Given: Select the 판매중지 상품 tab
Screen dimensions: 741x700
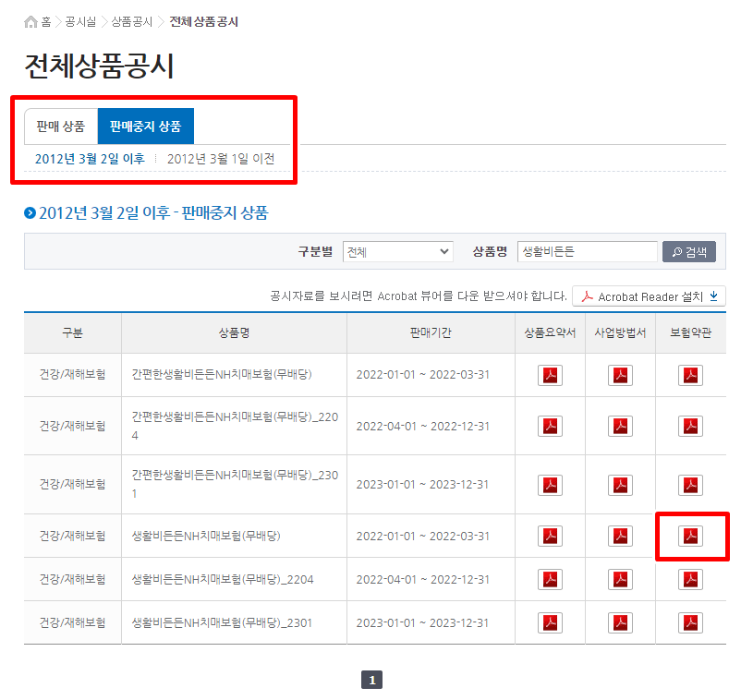Looking at the screenshot, I should click(x=146, y=127).
